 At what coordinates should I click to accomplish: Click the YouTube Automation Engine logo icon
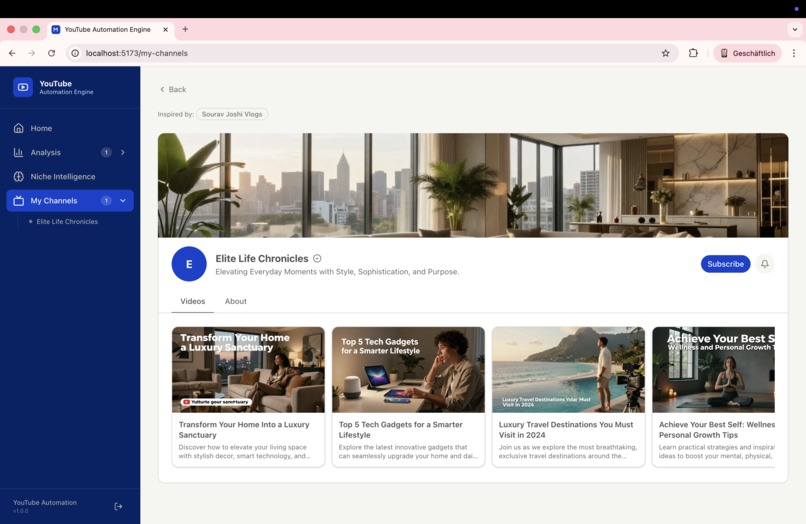tap(23, 87)
